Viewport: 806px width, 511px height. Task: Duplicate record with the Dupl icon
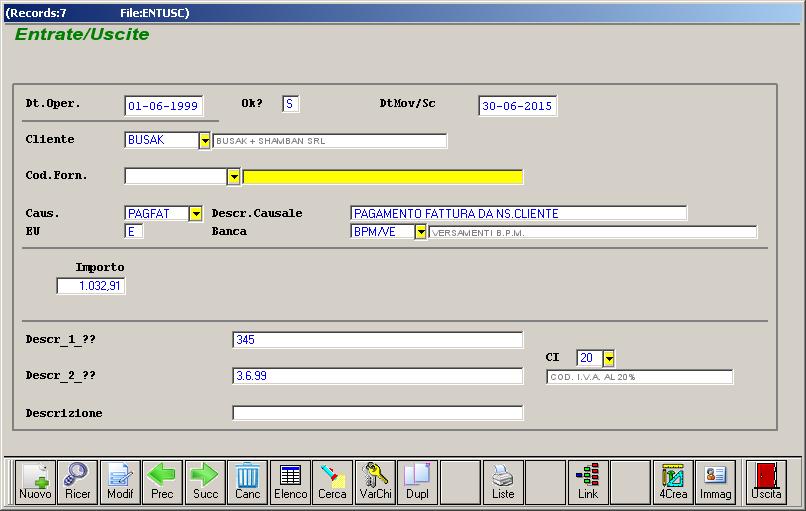point(417,482)
